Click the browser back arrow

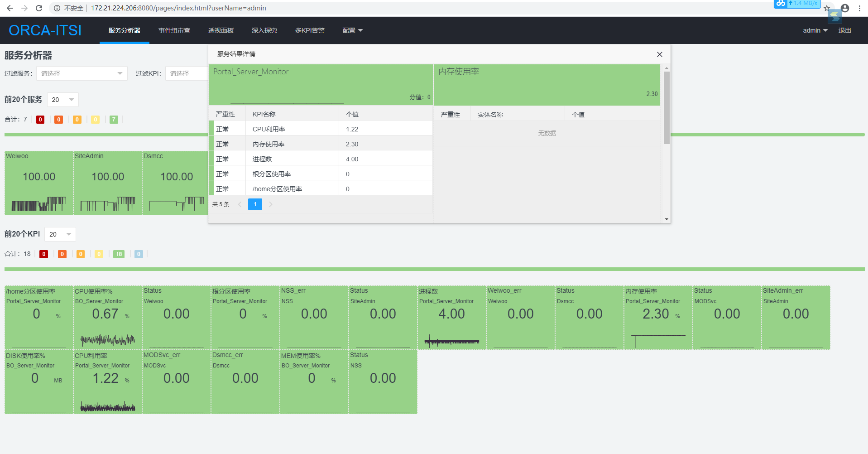pyautogui.click(x=10, y=8)
